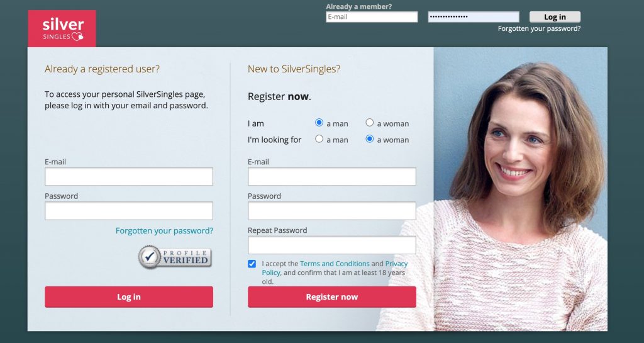Click the red Log in button
The height and width of the screenshot is (343, 644).
coord(129,296)
